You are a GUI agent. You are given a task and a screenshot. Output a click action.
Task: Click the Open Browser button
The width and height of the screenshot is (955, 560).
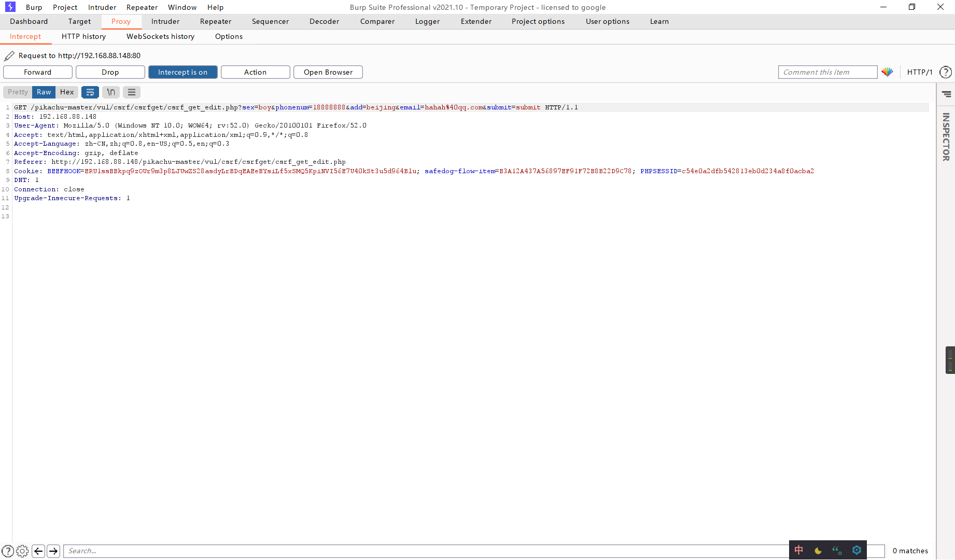(x=328, y=72)
